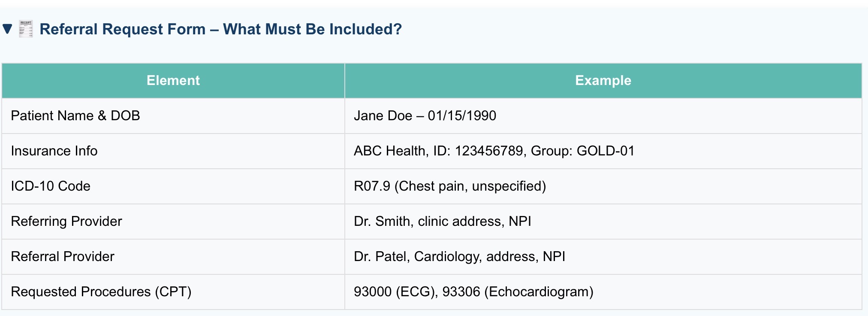
Task: Click the receipt icon beside the heading
Action: [x=26, y=29]
